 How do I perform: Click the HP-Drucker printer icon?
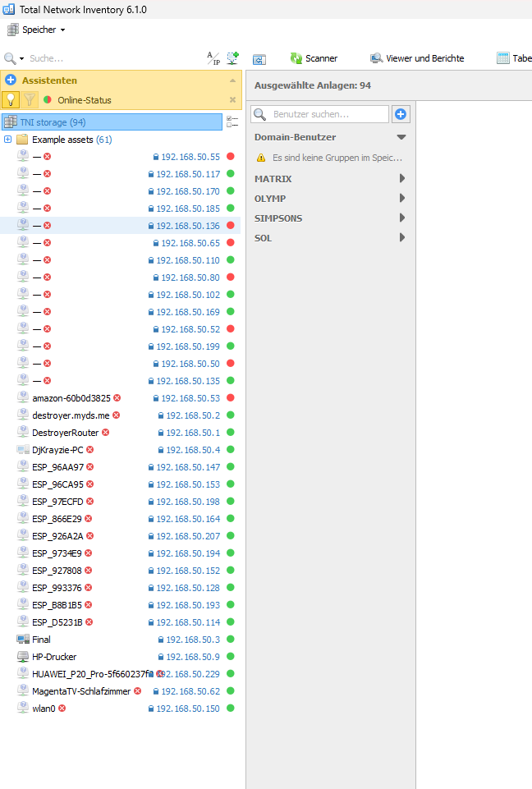pos(23,656)
